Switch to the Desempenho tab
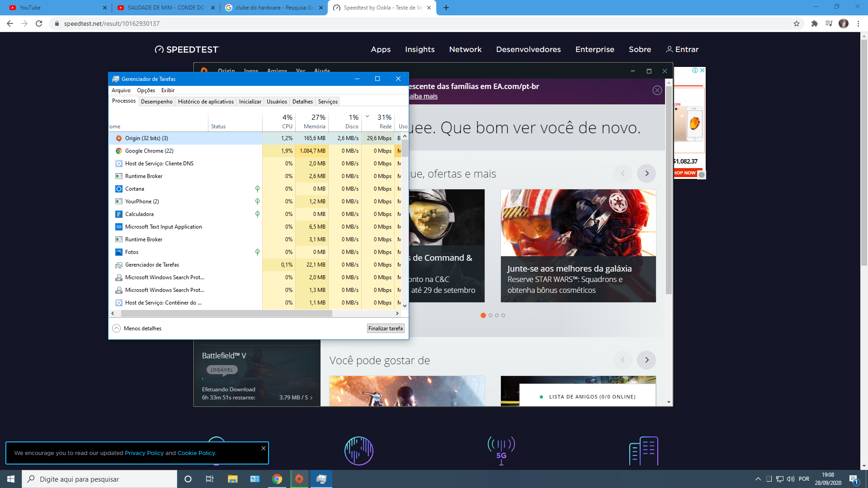 156,102
